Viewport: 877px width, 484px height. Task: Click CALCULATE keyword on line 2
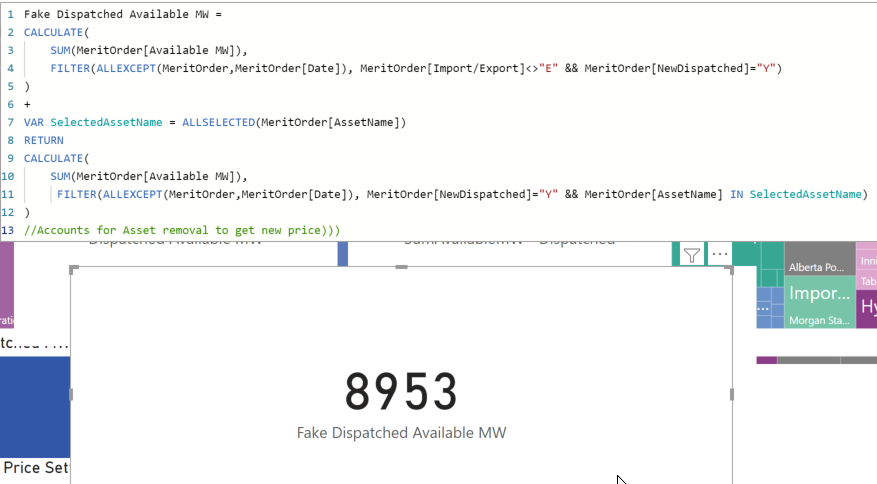pyautogui.click(x=53, y=32)
